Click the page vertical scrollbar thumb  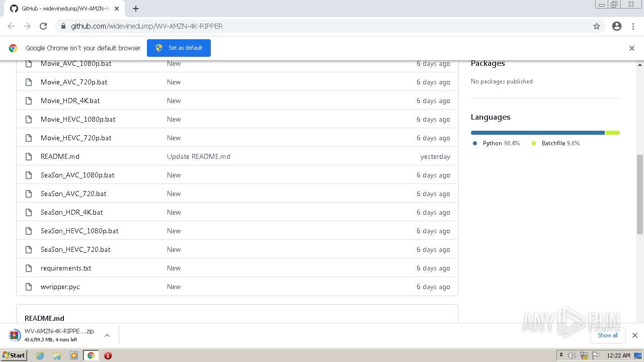point(640,195)
